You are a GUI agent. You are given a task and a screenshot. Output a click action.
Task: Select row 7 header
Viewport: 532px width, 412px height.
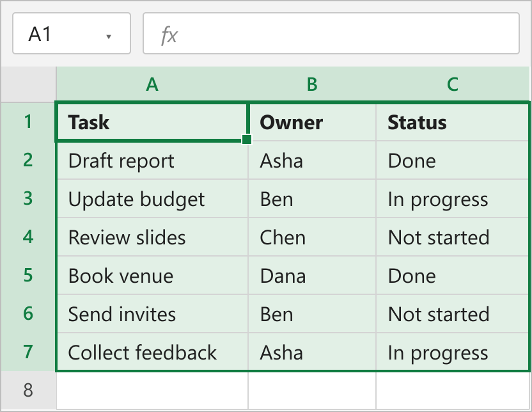coord(29,352)
